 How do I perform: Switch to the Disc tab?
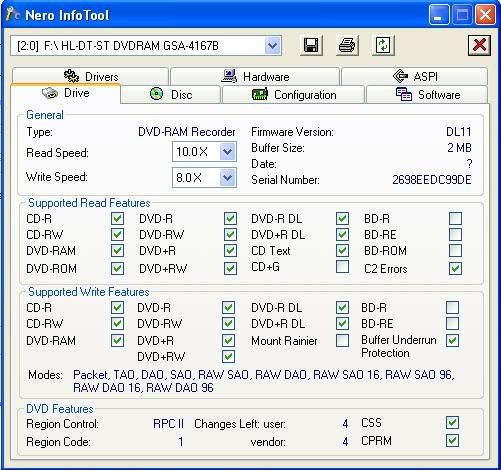point(171,95)
